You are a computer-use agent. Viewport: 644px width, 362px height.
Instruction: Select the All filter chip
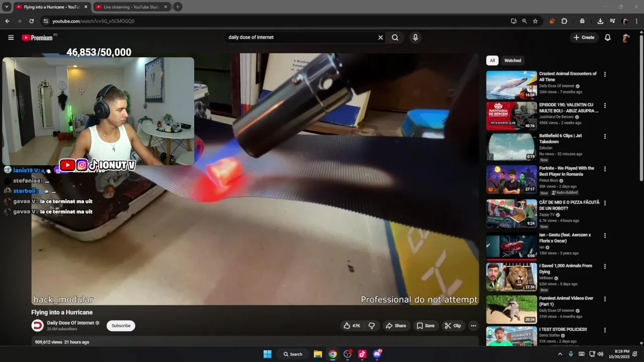(492, 60)
